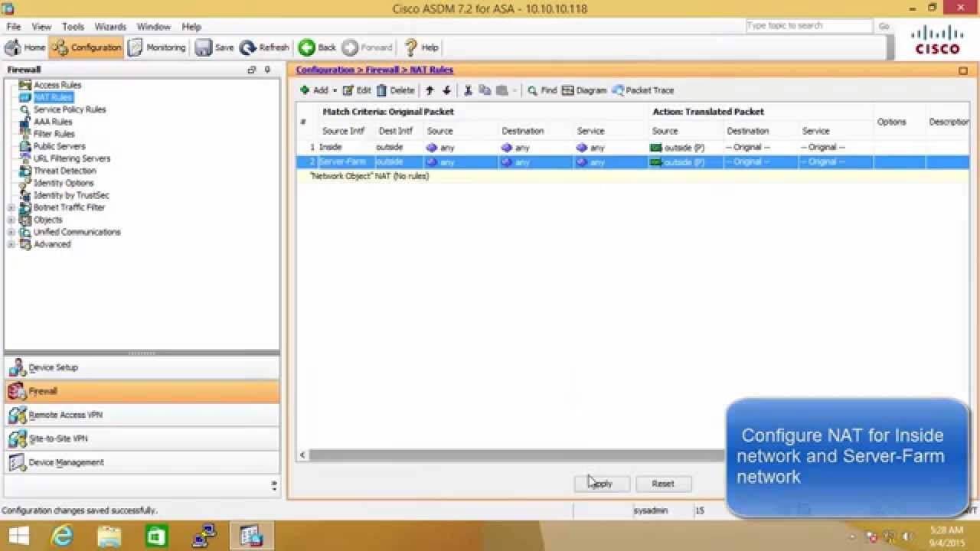Open Help from the toolbar question mark
The height and width of the screenshot is (551, 980).
421,47
